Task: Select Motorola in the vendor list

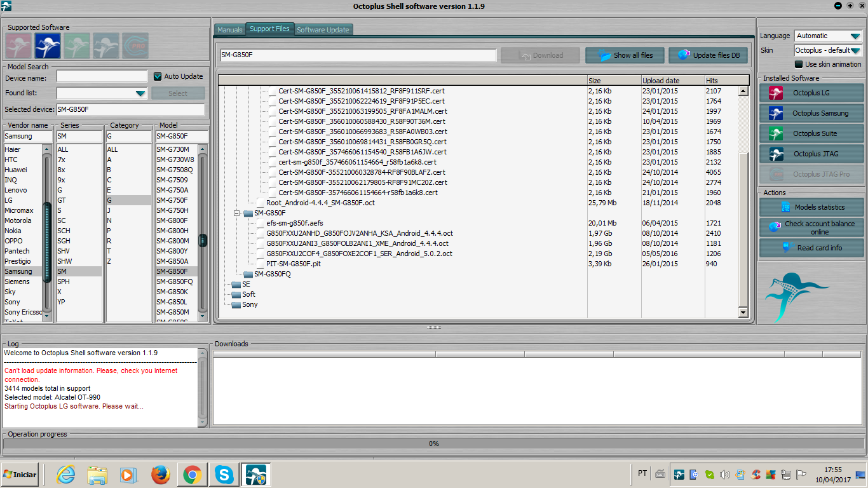Action: (23, 220)
